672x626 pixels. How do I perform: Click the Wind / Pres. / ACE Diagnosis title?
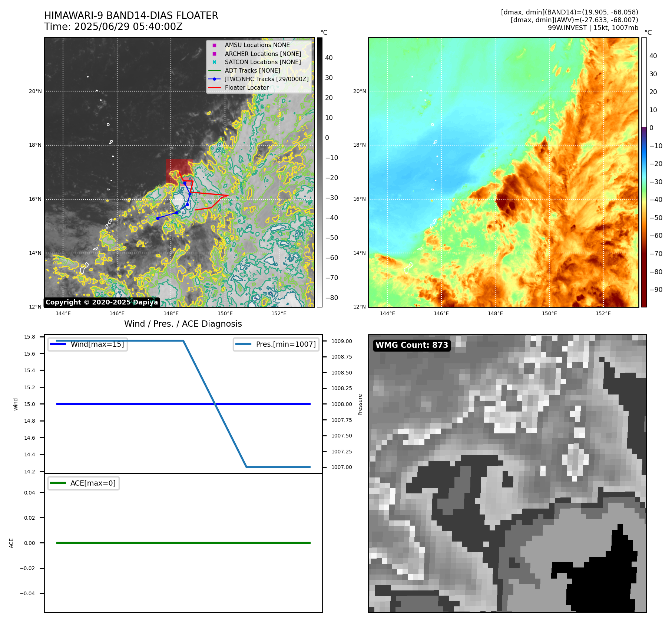click(x=183, y=324)
